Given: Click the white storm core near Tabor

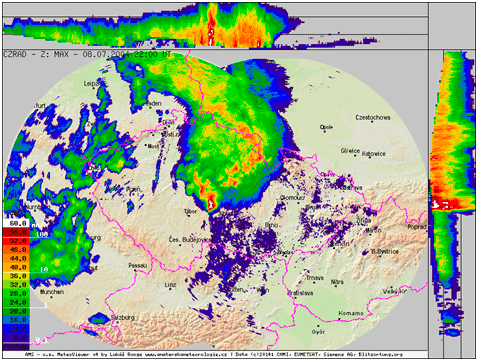Looking at the screenshot, I should (x=210, y=203).
